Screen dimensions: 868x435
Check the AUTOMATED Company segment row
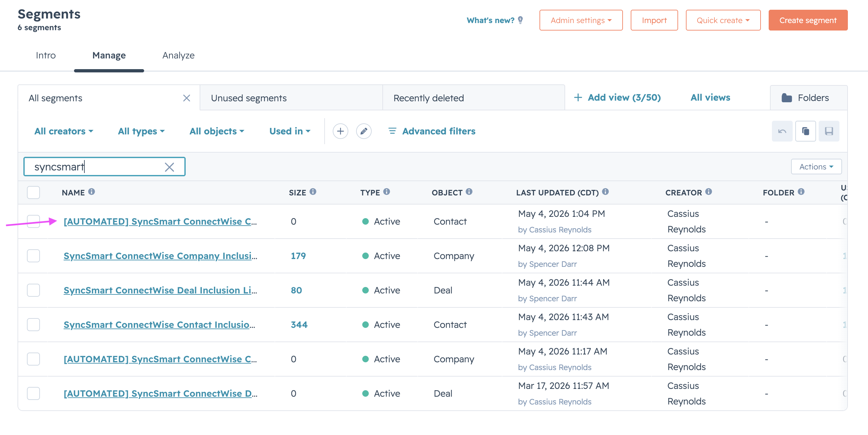33,359
